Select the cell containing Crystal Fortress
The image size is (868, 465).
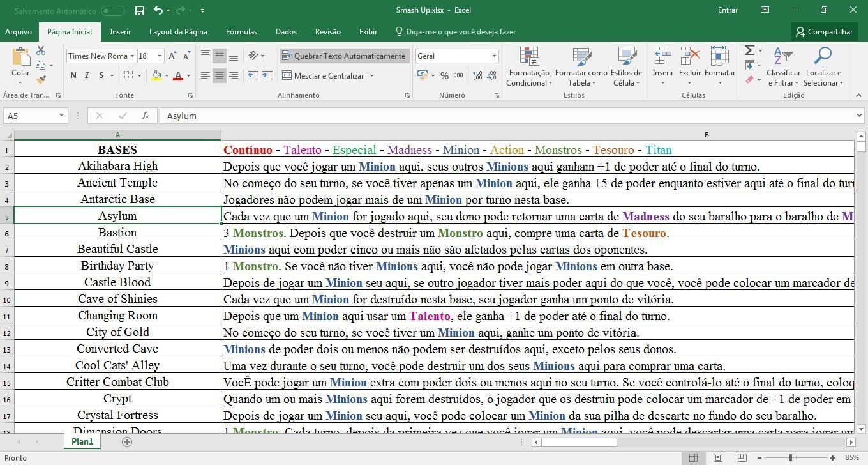[117, 415]
